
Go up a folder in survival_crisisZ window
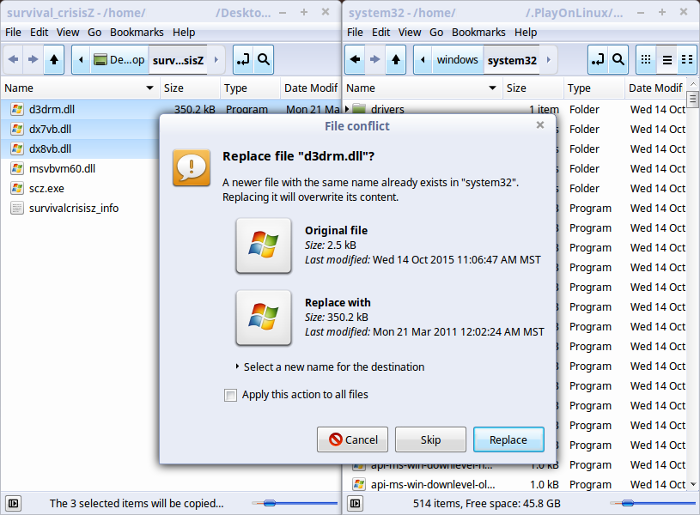(54, 59)
